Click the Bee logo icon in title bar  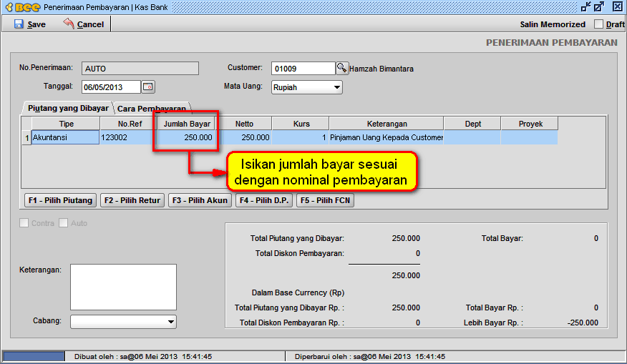21,7
